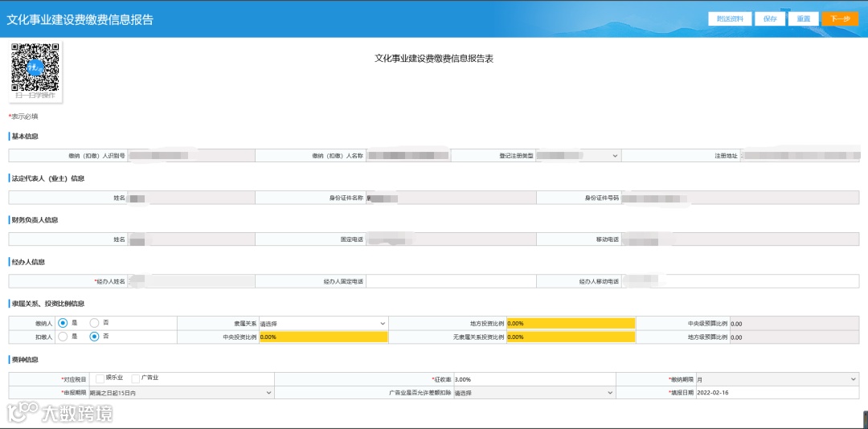
Task: Click the 身份证件号码 field
Action: tap(740, 198)
